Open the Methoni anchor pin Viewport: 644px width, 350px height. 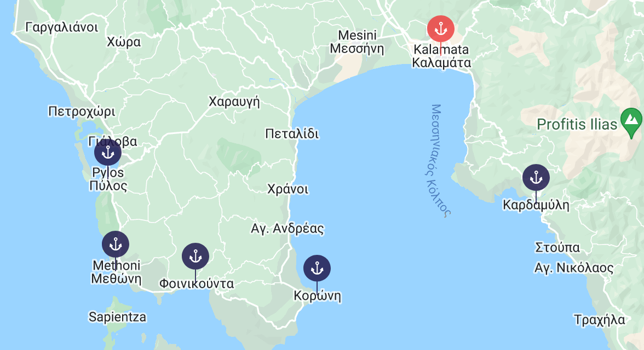pyautogui.click(x=116, y=244)
